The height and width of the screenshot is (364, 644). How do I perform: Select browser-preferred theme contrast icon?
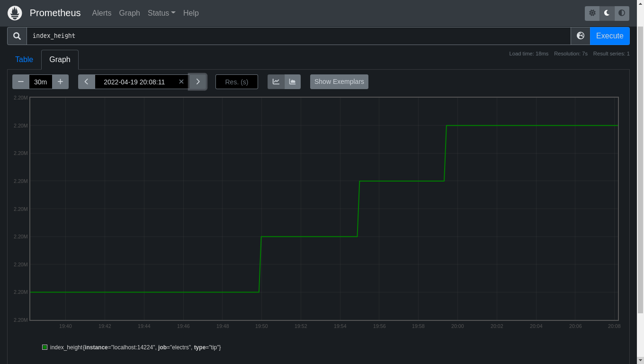click(x=622, y=13)
